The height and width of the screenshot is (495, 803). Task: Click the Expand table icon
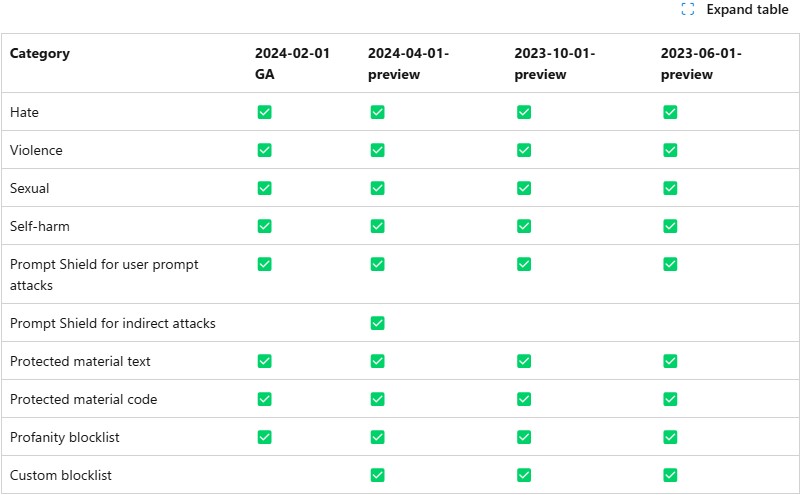(x=688, y=9)
